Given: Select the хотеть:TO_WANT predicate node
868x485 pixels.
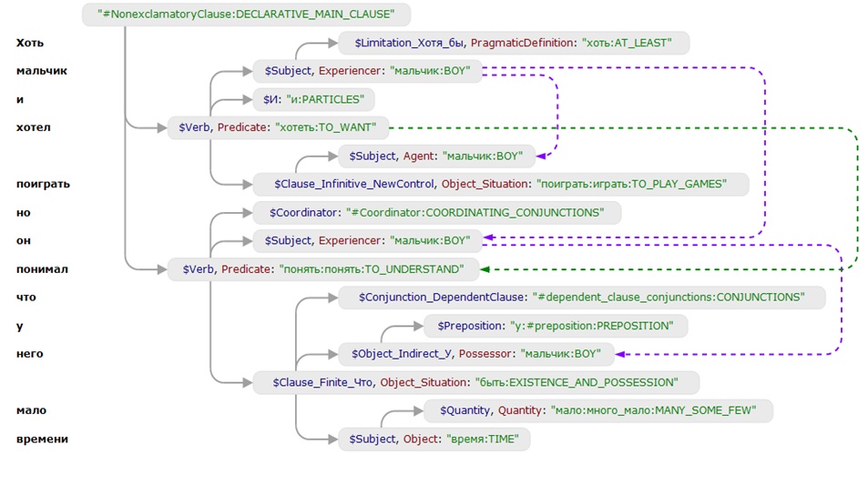Looking at the screenshot, I should [278, 127].
